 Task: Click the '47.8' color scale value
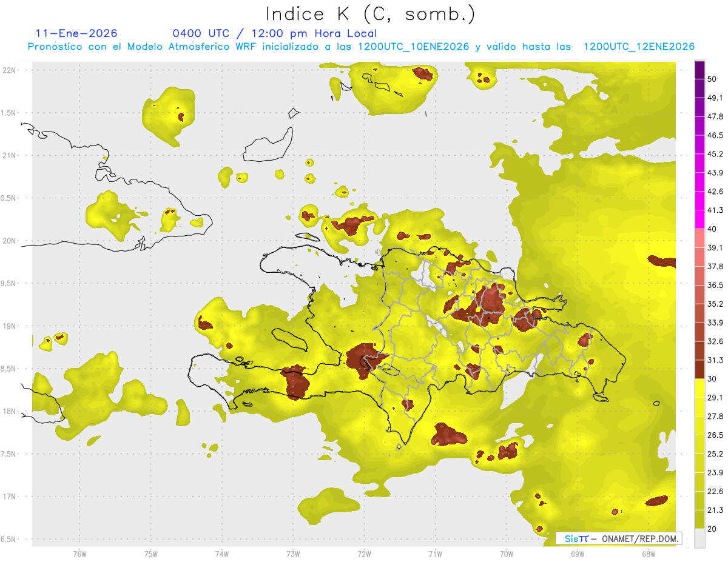[x=715, y=116]
